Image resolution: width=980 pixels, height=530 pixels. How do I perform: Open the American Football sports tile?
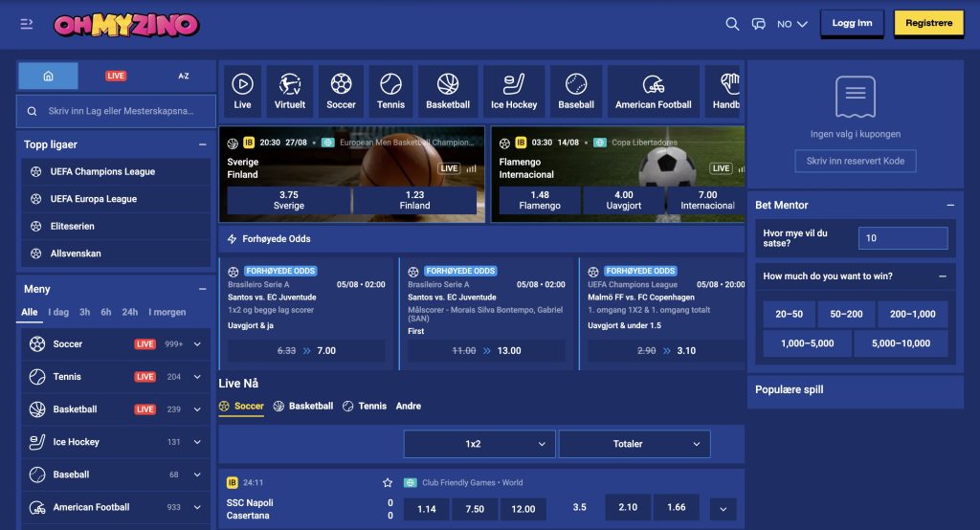click(x=653, y=91)
